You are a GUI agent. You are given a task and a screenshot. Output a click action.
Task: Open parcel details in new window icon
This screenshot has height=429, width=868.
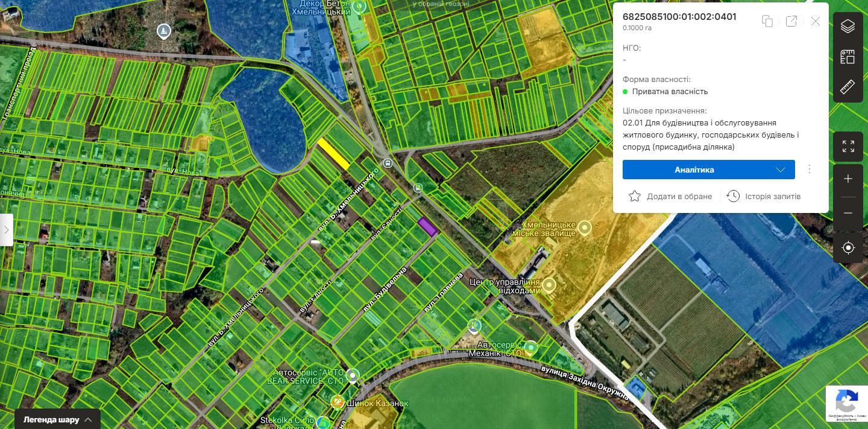pyautogui.click(x=791, y=21)
